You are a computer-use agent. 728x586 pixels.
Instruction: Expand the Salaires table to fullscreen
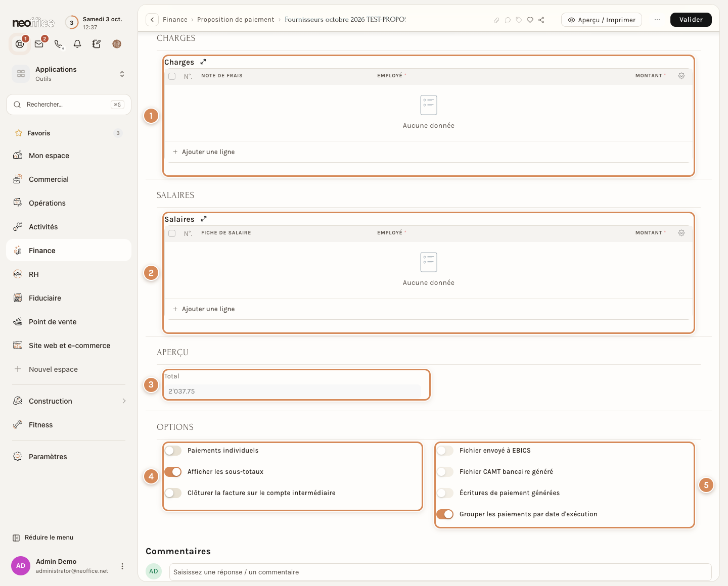pos(204,219)
